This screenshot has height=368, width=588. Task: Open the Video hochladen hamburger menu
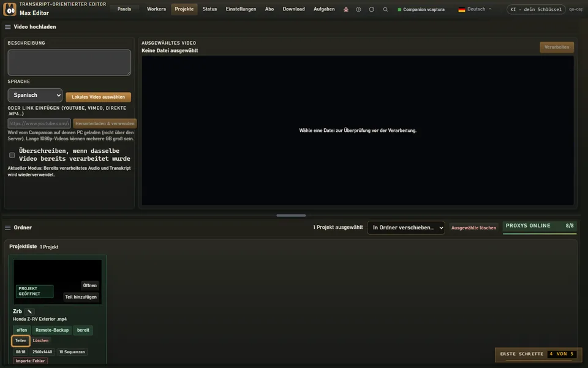pos(7,27)
